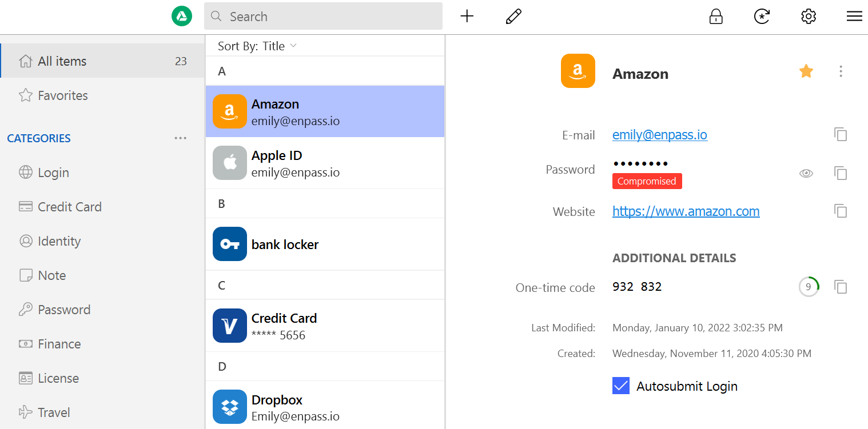This screenshot has height=429, width=868.
Task: Select the Travel category
Action: pos(102,412)
